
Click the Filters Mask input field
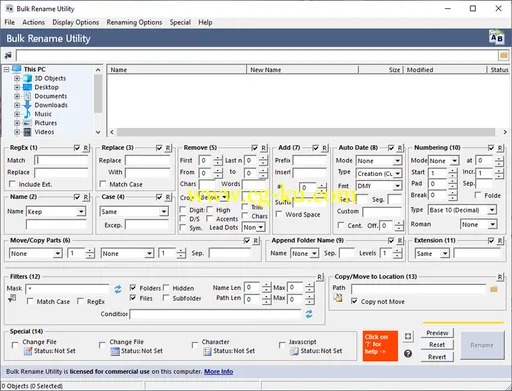67,289
